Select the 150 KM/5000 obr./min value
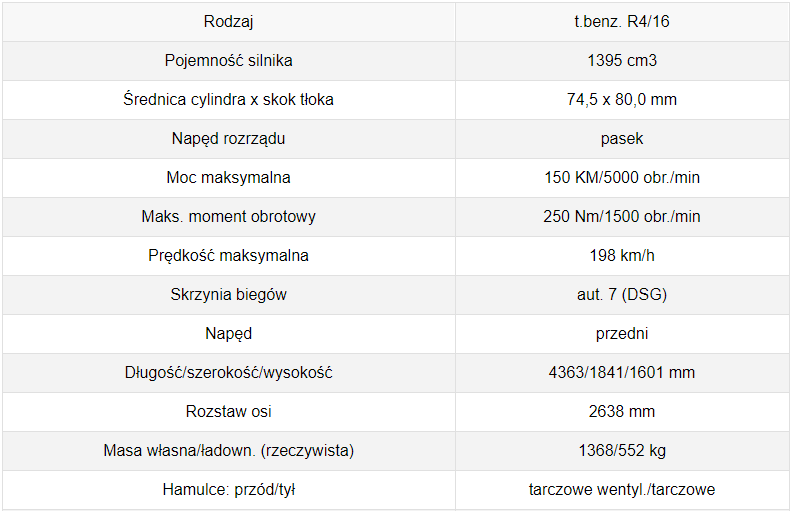The image size is (790, 511). (622, 177)
